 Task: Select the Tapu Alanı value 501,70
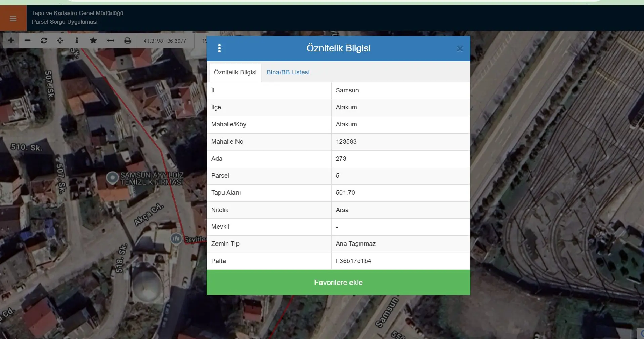345,193
